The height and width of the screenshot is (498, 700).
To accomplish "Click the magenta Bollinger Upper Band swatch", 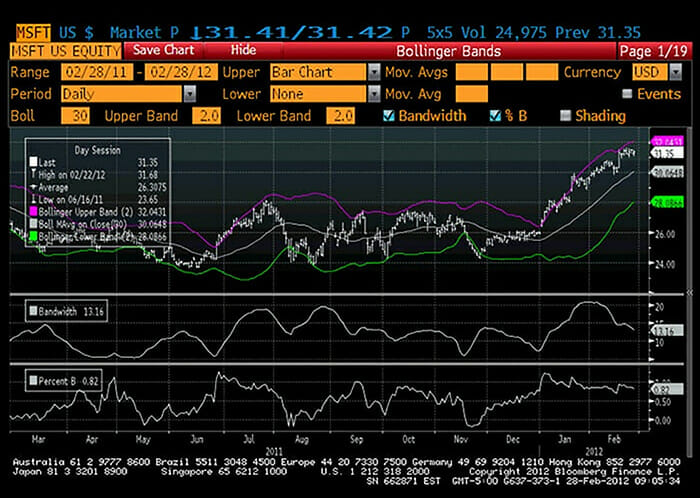I will (33, 211).
